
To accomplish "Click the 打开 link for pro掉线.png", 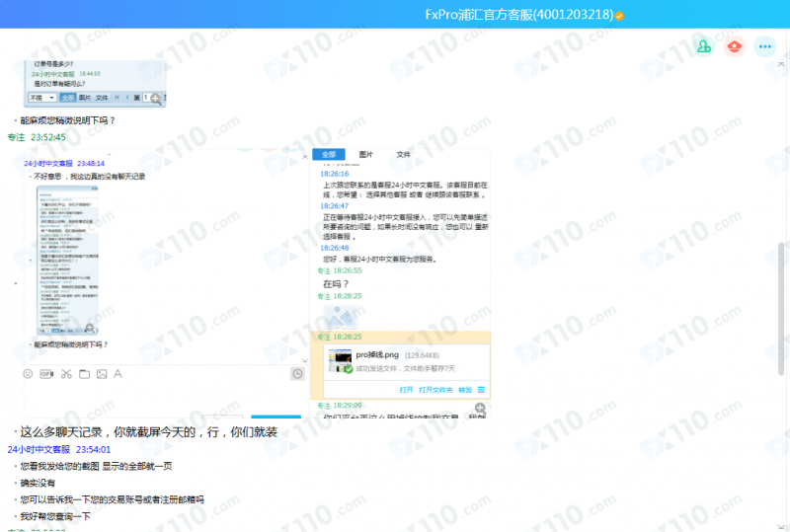I will [x=406, y=390].
